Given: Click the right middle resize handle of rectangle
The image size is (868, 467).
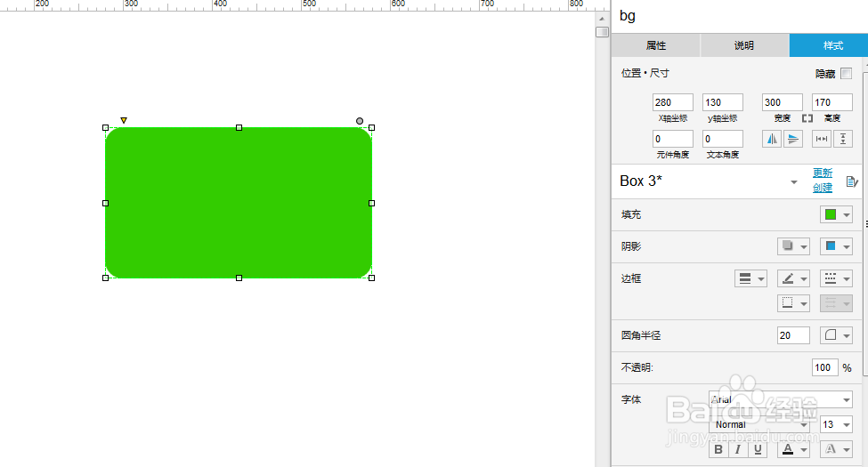Looking at the screenshot, I should click(x=371, y=203).
